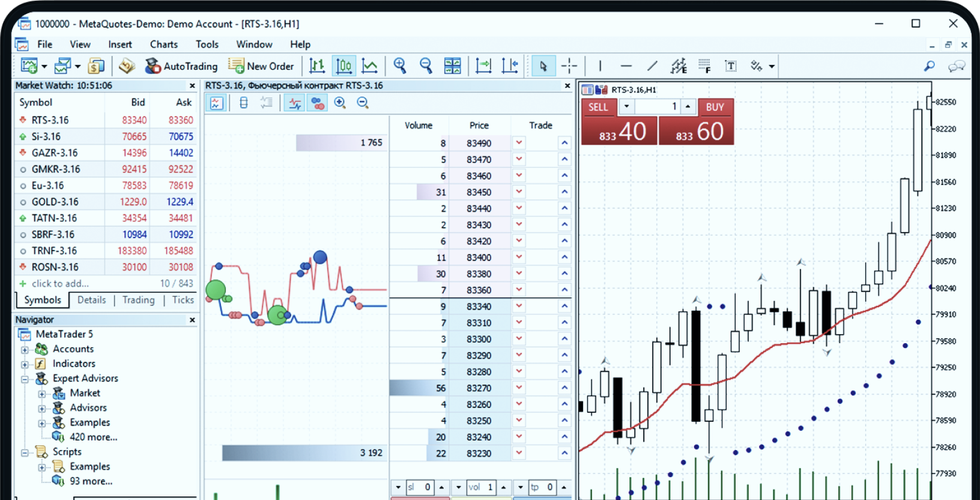Switch chart to line chart mode
The width and height of the screenshot is (980, 500).
pyautogui.click(x=370, y=66)
